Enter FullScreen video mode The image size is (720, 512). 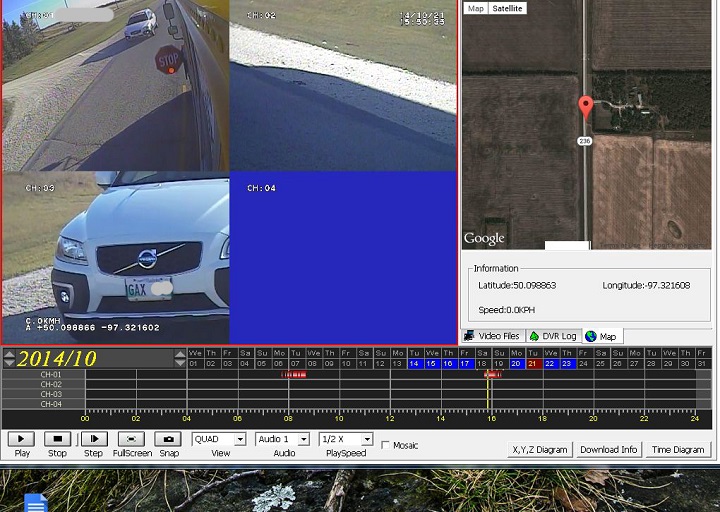click(x=131, y=439)
